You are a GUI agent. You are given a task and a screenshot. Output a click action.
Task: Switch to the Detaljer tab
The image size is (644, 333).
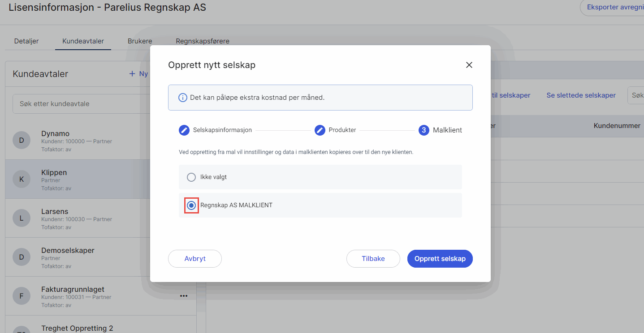coord(26,41)
